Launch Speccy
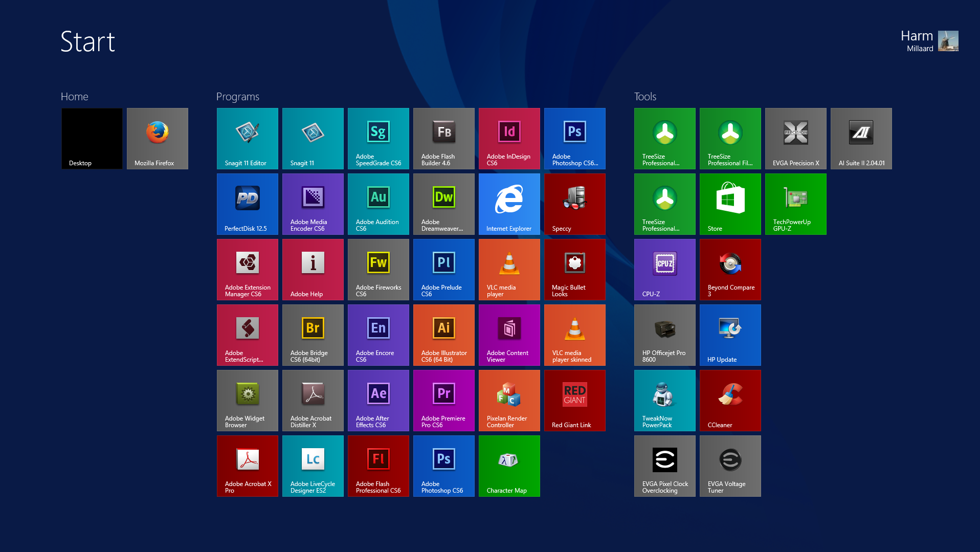 pos(575,204)
